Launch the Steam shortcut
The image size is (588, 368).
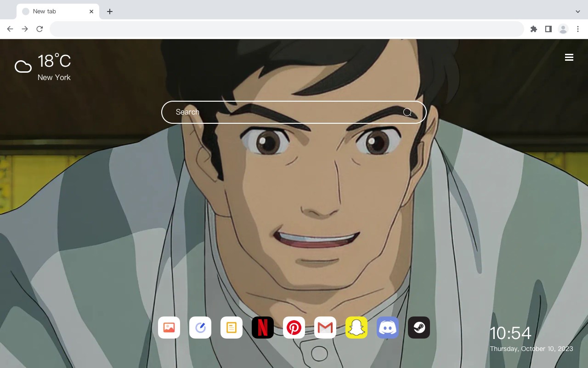coord(419,328)
